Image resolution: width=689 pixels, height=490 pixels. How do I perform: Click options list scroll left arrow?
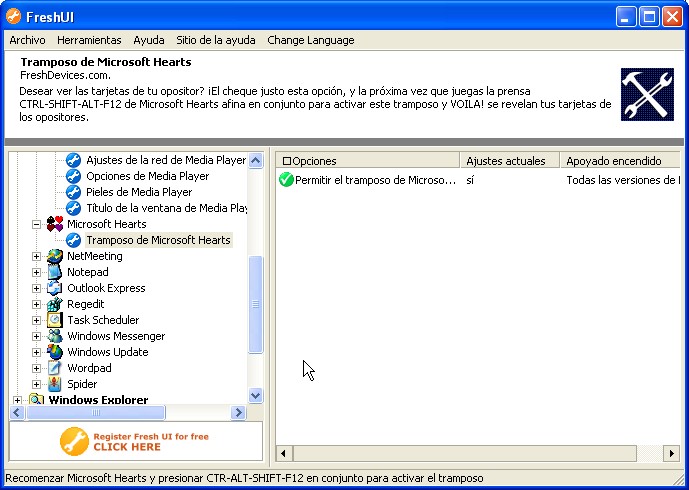283,453
